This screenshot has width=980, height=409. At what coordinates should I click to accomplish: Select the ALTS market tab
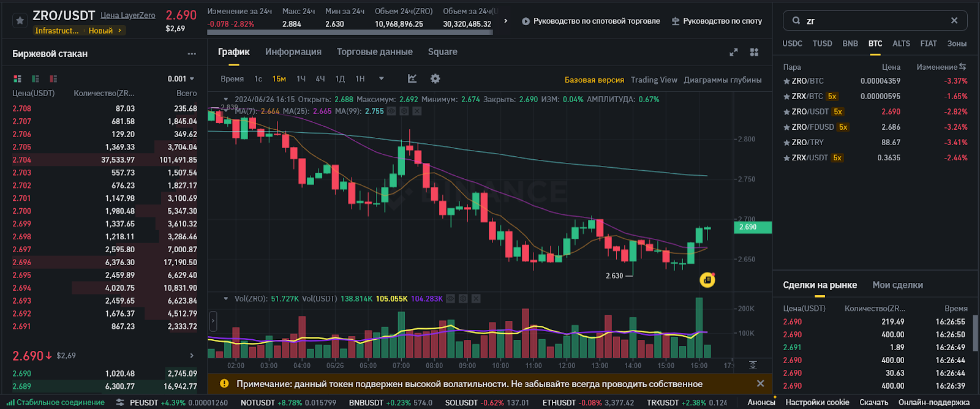[901, 43]
